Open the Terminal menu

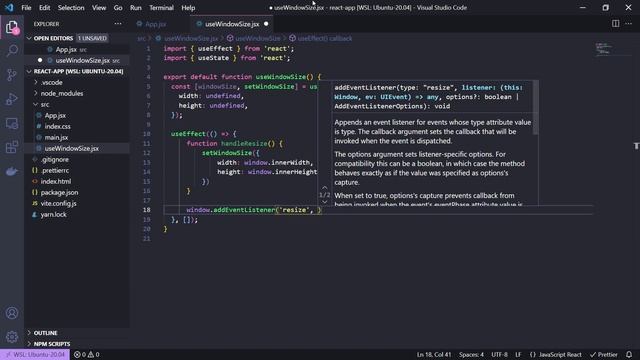[161, 8]
